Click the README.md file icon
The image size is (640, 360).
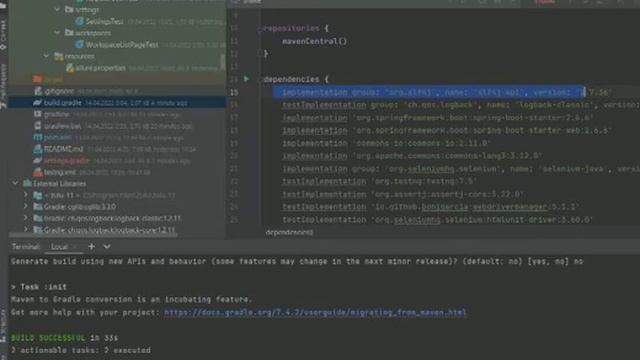(x=38, y=149)
